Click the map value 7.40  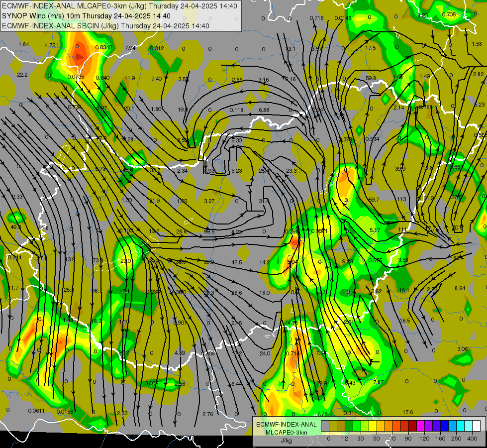[157, 79]
